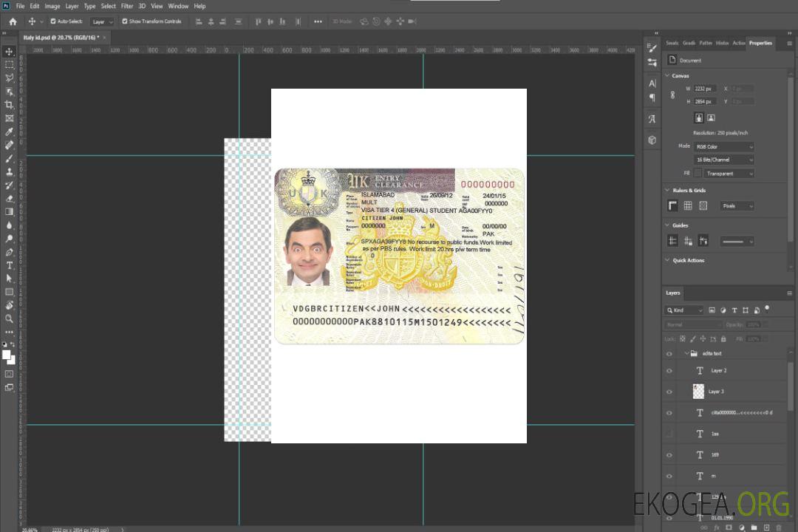This screenshot has height=532, width=798.
Task: Open the Layers panel options menu
Action: tap(789, 293)
